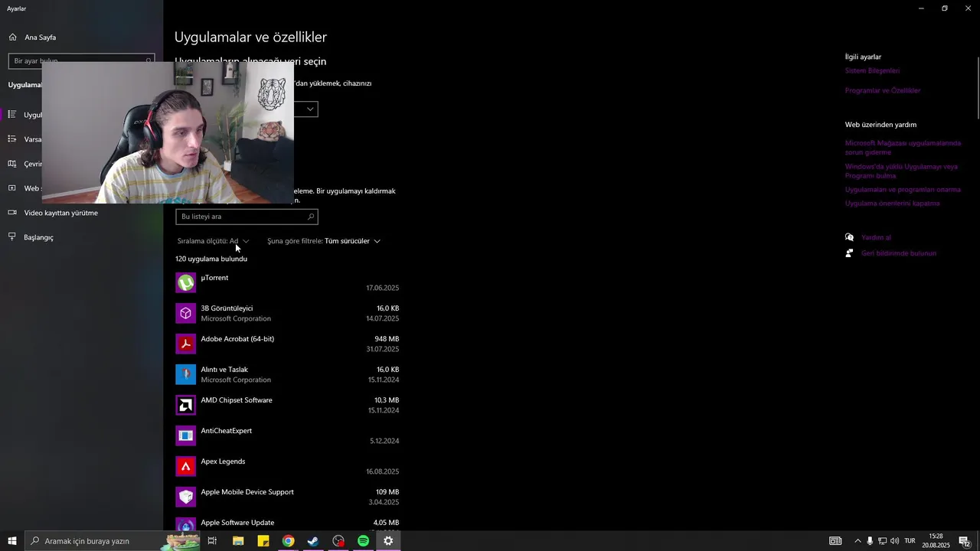Open Uygulamaları ve programları onarma link
This screenshot has width=980, height=551.
pyautogui.click(x=903, y=190)
